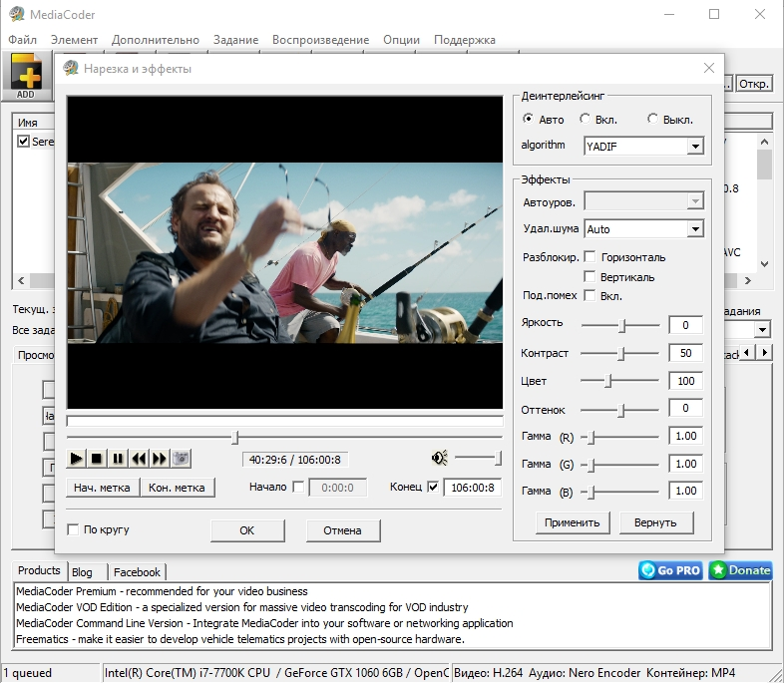Viewport: 784px width, 683px height.
Task: Click the video seek position slider
Action: [284, 437]
